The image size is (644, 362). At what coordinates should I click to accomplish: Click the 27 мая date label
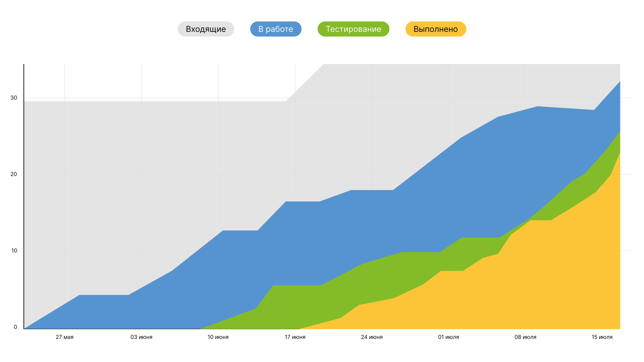pos(64,337)
